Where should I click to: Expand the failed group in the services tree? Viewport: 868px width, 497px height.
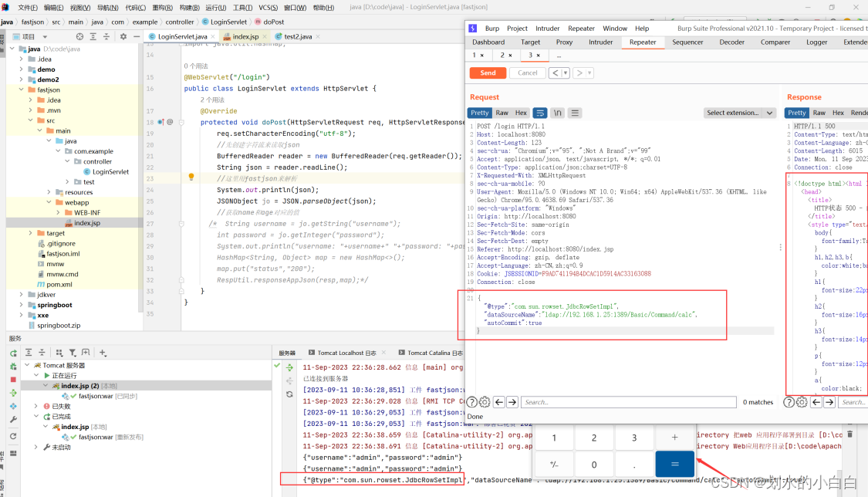point(36,406)
